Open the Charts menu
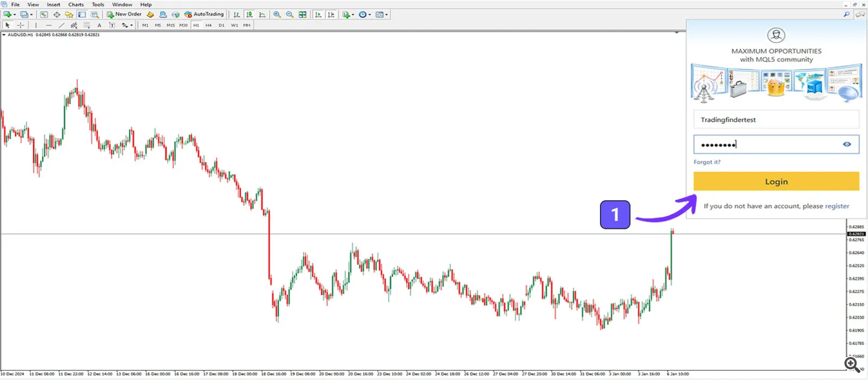The height and width of the screenshot is (380, 868). pyautogui.click(x=76, y=5)
